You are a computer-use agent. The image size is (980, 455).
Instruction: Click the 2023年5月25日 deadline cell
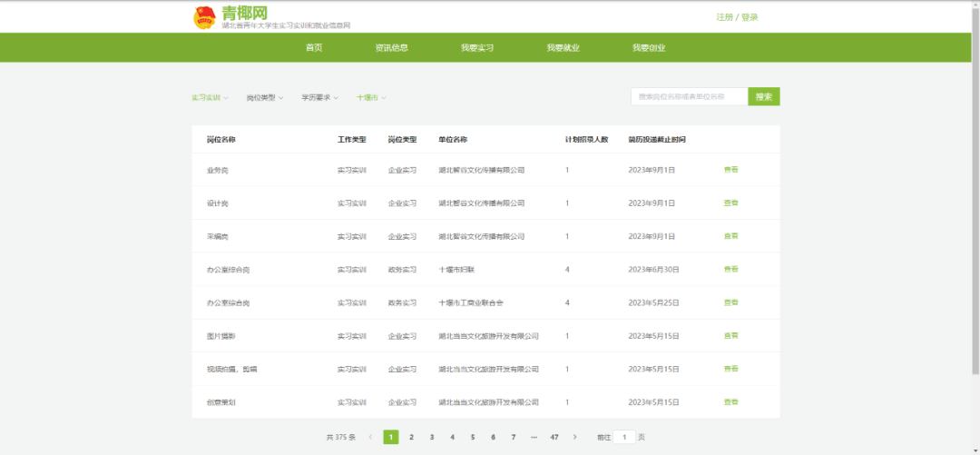coord(653,302)
